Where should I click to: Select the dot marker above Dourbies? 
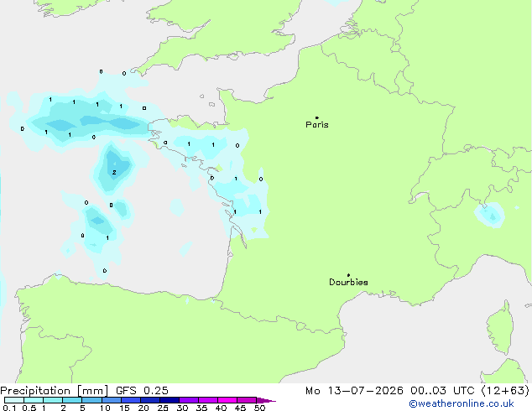pyautogui.click(x=348, y=275)
